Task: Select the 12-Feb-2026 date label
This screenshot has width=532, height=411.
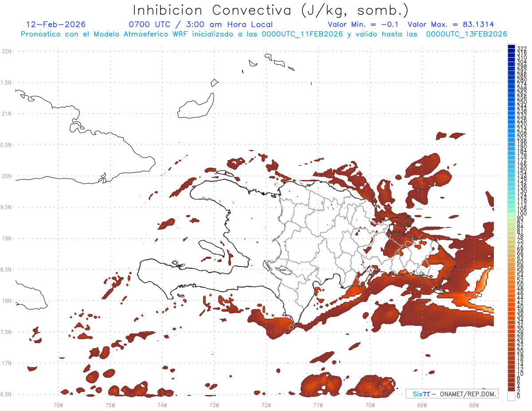Action: (56, 24)
